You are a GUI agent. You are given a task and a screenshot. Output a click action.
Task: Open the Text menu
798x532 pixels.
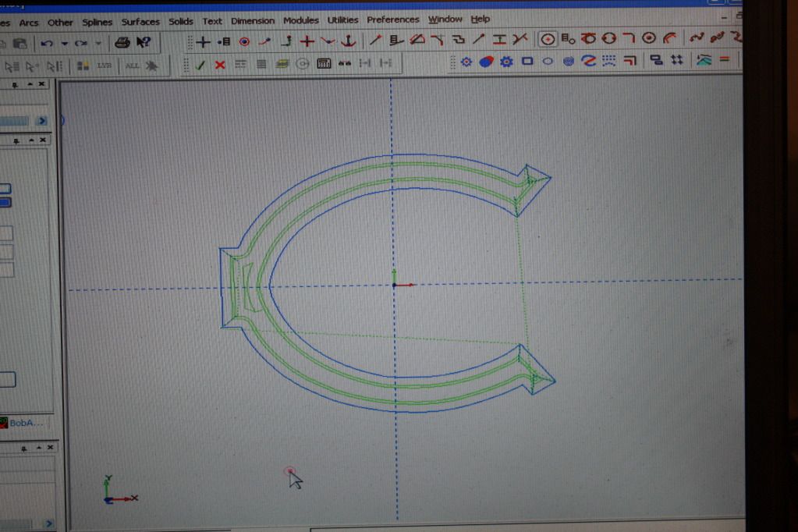coord(211,21)
